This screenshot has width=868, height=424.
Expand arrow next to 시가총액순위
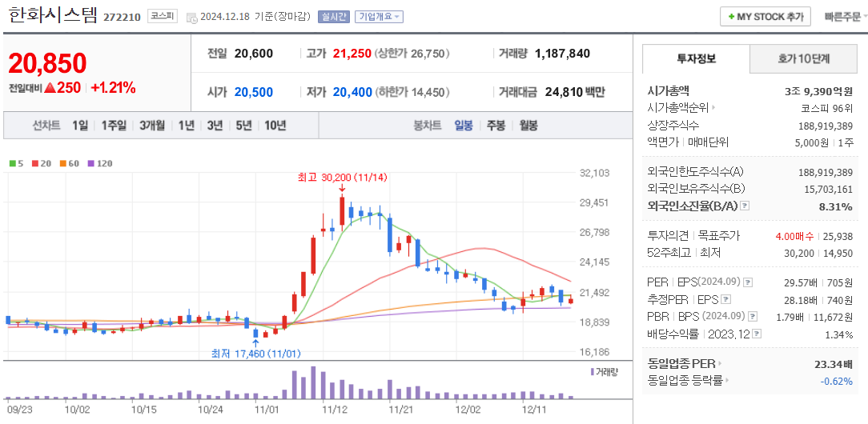(713, 108)
